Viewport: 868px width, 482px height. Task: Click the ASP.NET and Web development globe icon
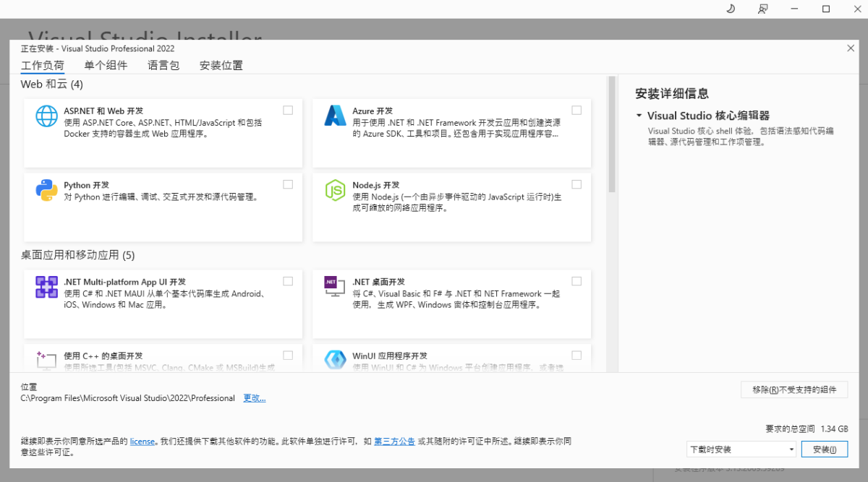click(47, 116)
